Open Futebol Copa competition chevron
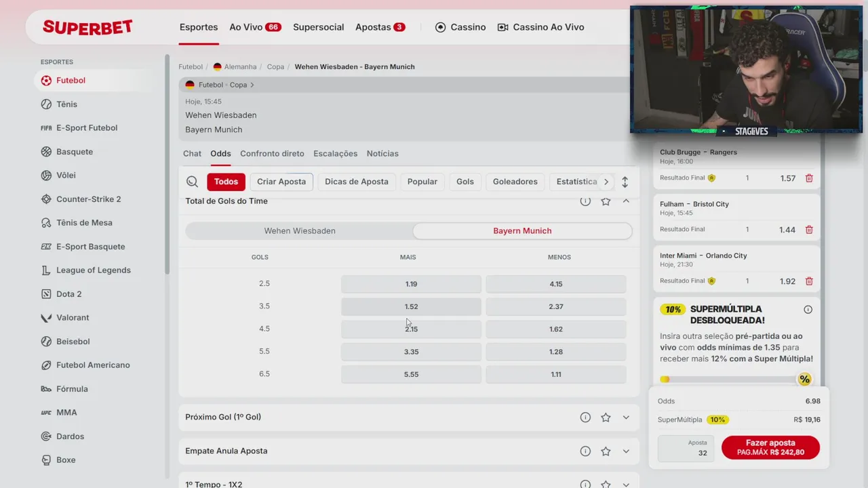 [x=252, y=85]
